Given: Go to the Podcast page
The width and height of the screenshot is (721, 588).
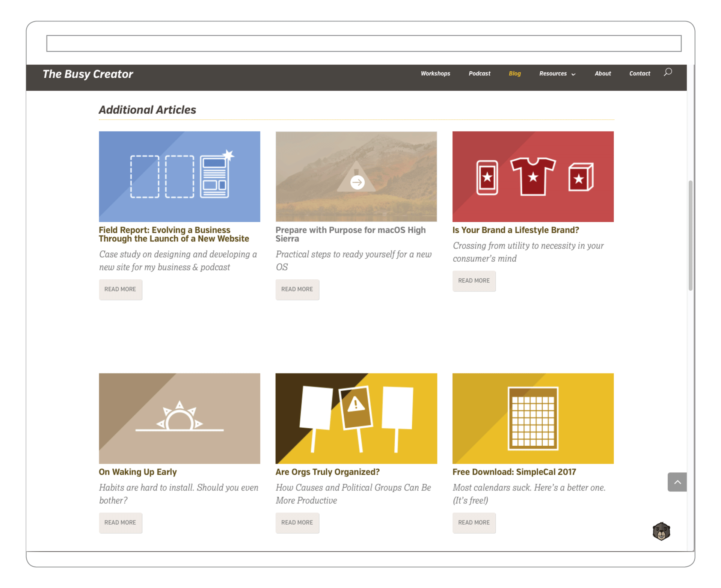Looking at the screenshot, I should tap(479, 74).
